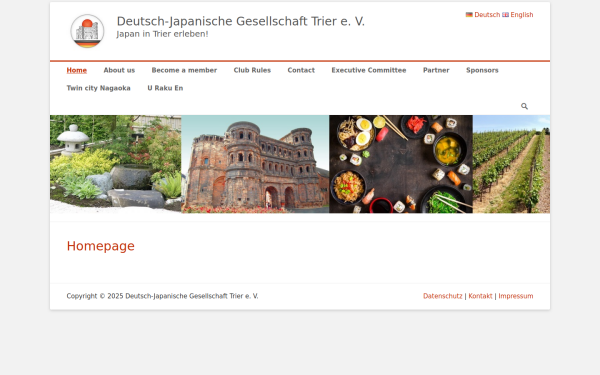
Task: Open U Raku En page
Action: click(165, 88)
